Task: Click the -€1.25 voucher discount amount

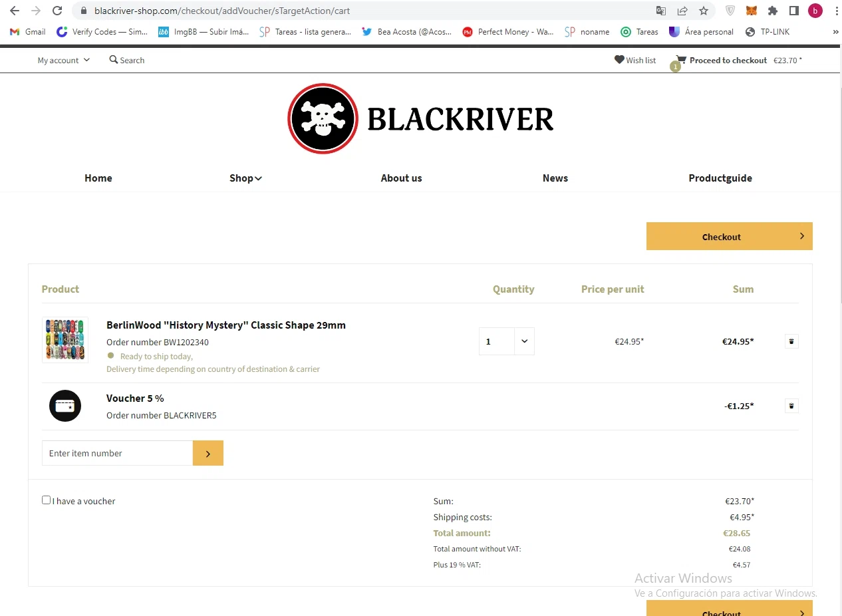Action: [x=739, y=406]
